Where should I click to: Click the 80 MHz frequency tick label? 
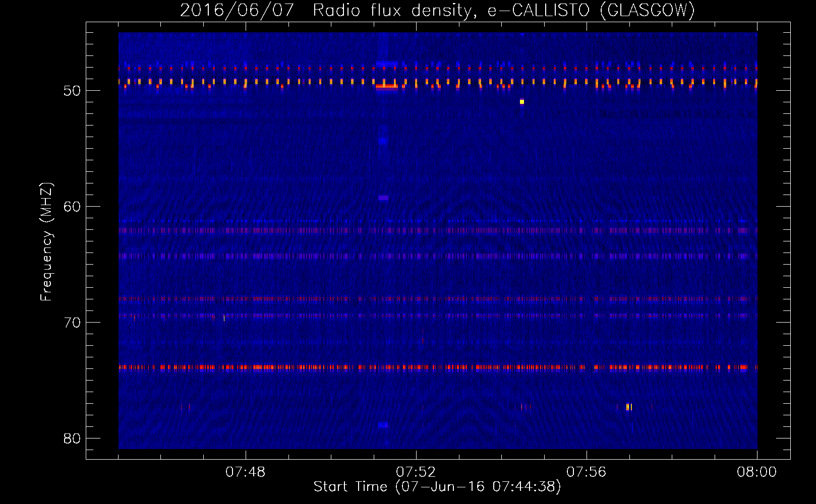[72, 438]
